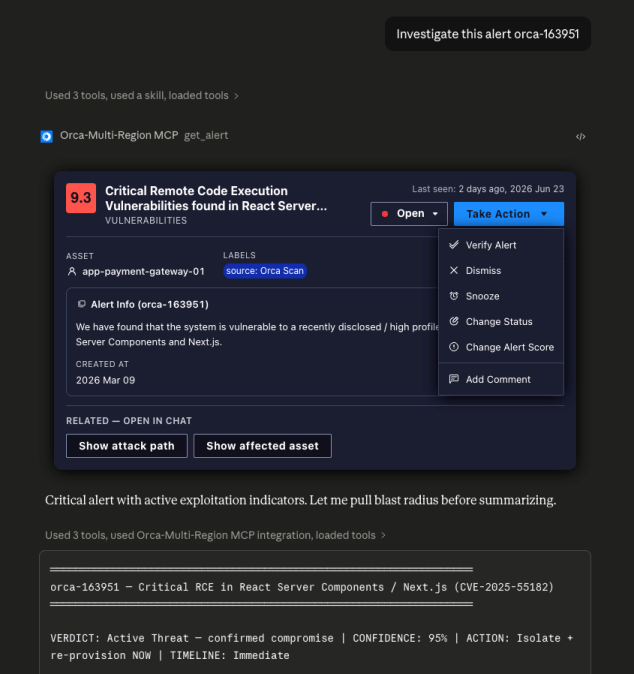The image size is (634, 674).
Task: Expand 'Used 3 tools, used a skill' details
Action: pos(142,95)
